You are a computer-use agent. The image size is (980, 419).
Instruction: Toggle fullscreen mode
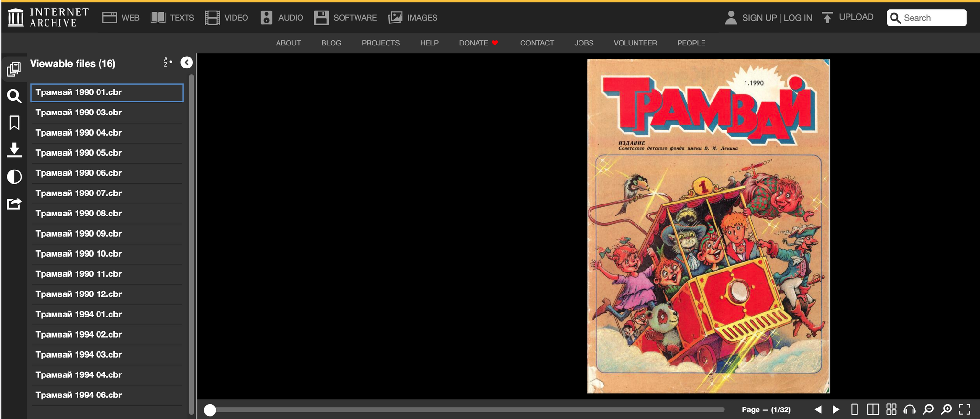pos(965,409)
